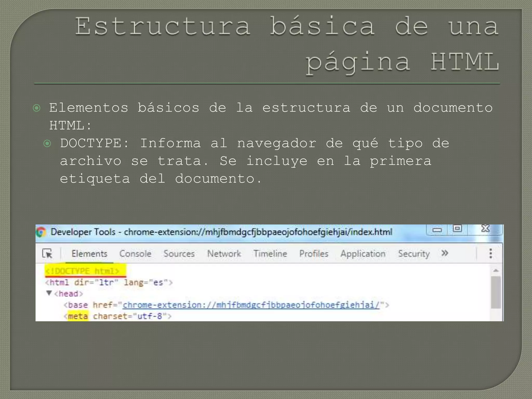Close the Developer Tools window
The height and width of the screenshot is (399, 532).
pyautogui.click(x=485, y=229)
